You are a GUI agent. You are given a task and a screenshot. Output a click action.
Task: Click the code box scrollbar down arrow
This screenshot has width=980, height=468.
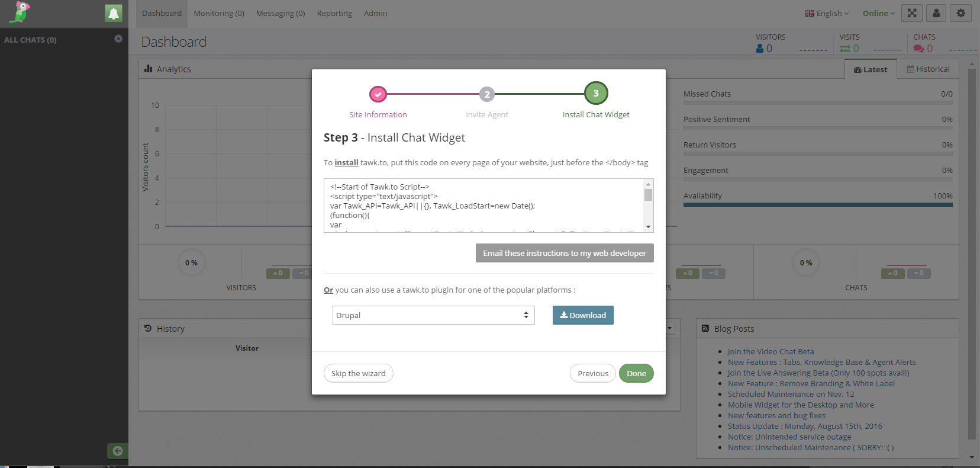[x=648, y=227]
